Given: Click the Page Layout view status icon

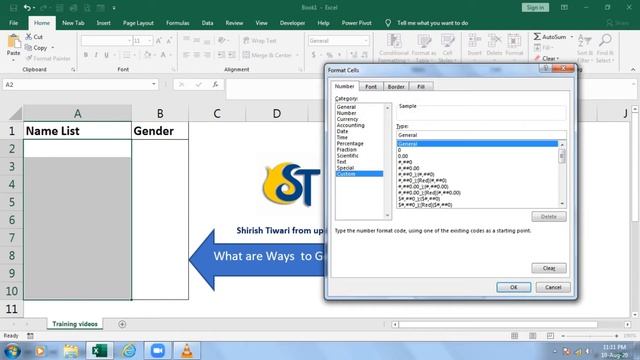Looking at the screenshot, I should point(533,336).
